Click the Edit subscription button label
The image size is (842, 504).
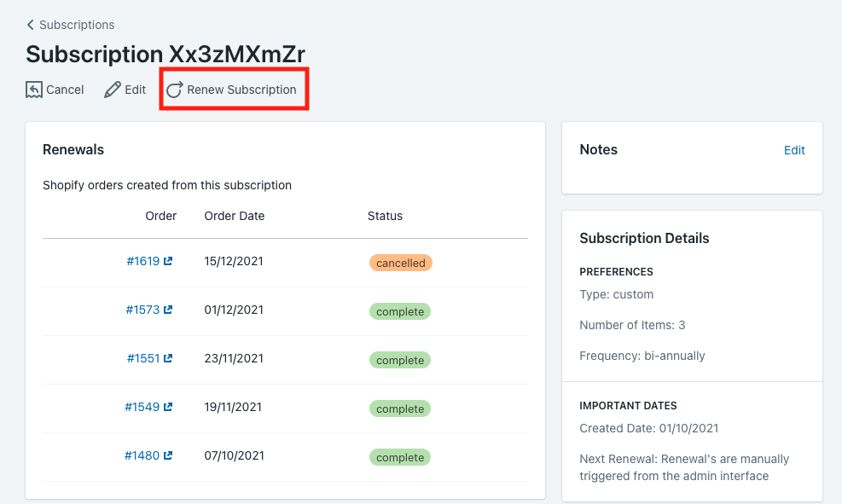(x=136, y=90)
